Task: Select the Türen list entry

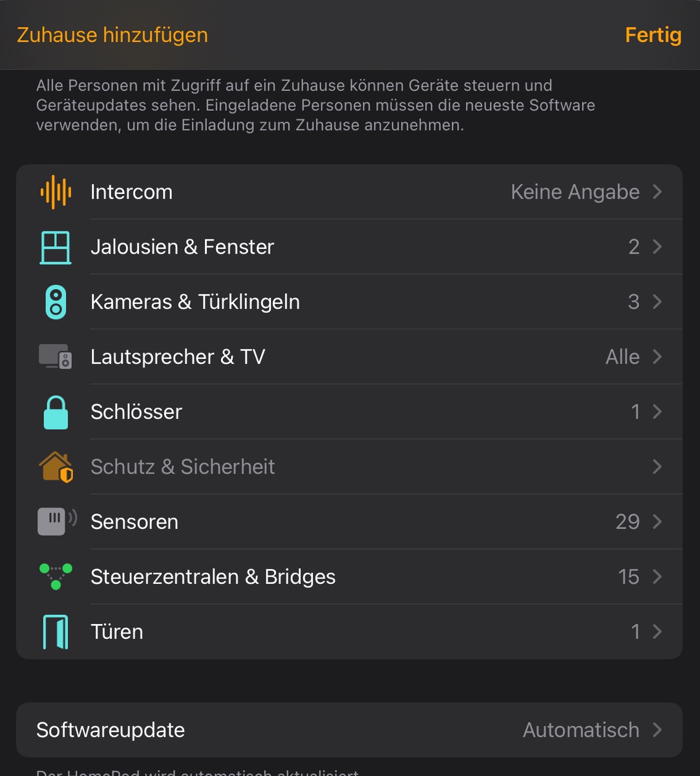Action: [117, 632]
